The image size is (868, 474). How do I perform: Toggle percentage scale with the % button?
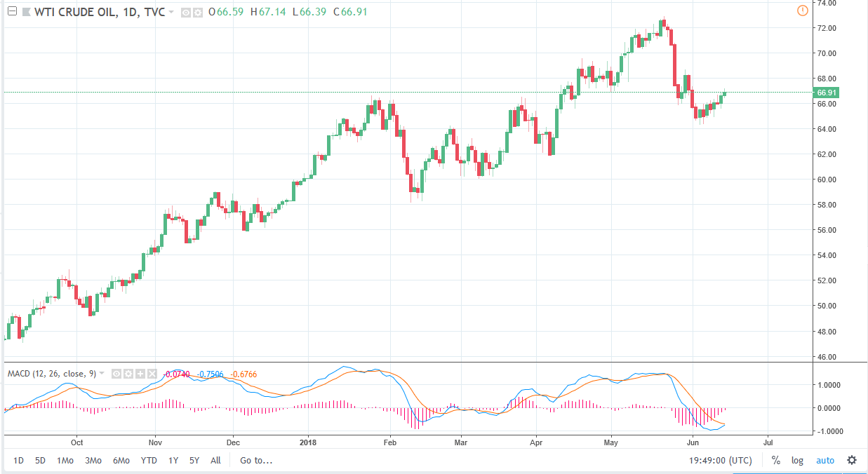[776, 461]
